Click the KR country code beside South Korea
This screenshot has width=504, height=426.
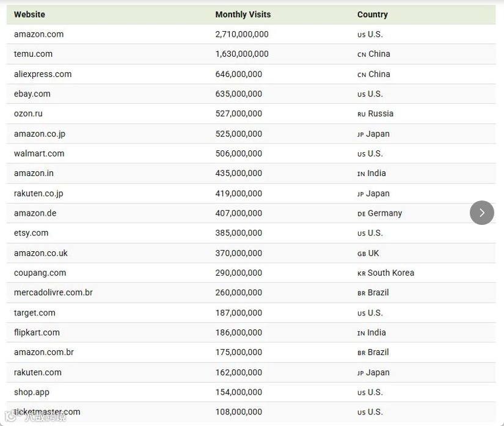[361, 273]
